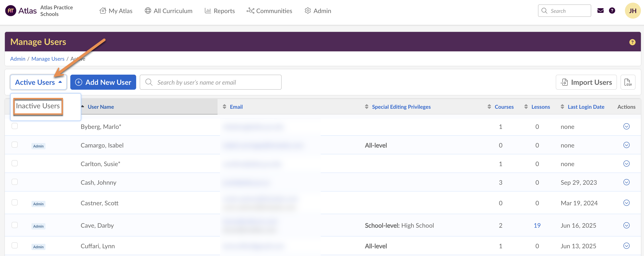Click the Atlas logo icon

pyautogui.click(x=11, y=11)
